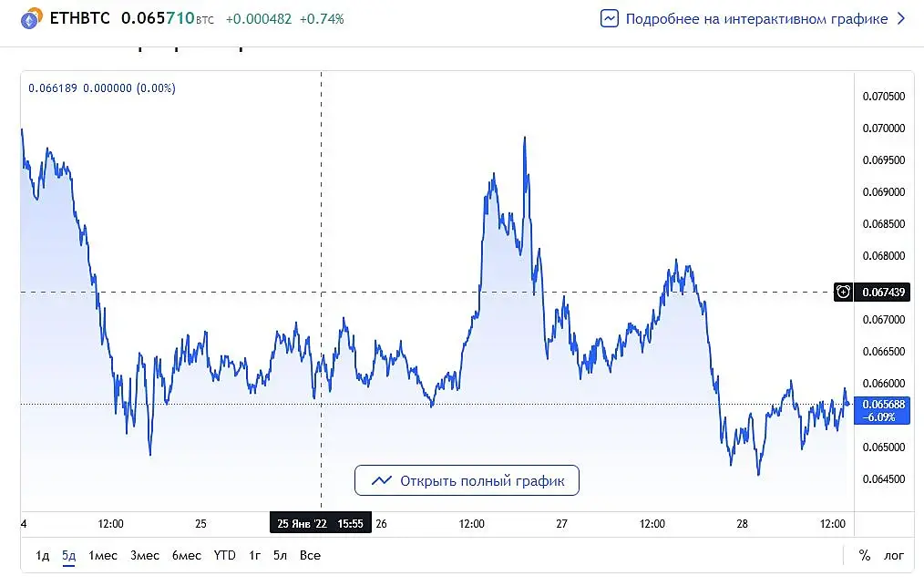924x586 pixels.
Task: Select YTD range
Action: (224, 555)
